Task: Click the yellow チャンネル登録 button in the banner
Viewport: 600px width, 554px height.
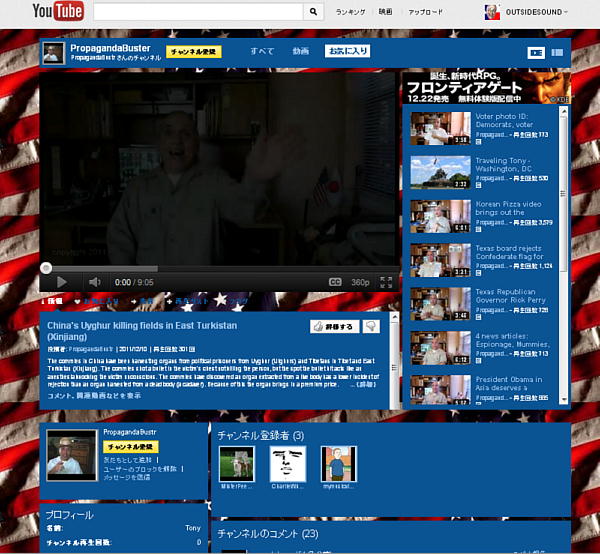Action: [194, 51]
